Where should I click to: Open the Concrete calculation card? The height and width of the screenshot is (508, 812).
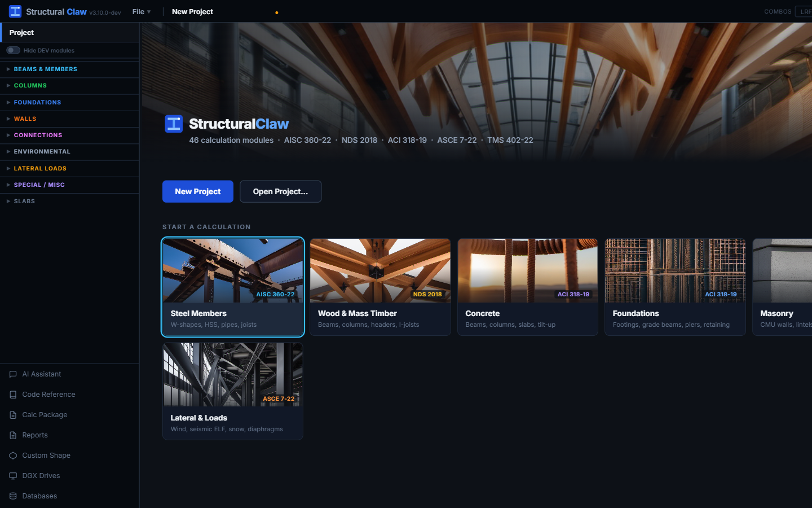[528, 287]
